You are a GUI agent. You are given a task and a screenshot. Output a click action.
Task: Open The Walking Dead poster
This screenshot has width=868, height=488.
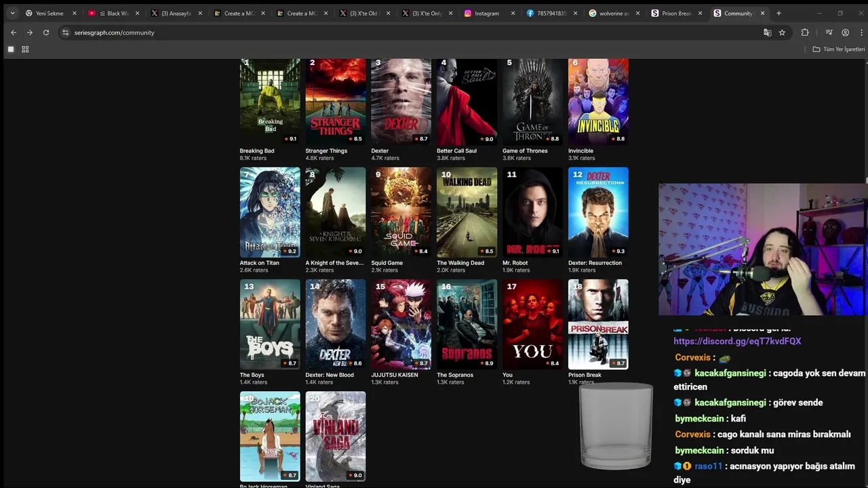(x=467, y=212)
